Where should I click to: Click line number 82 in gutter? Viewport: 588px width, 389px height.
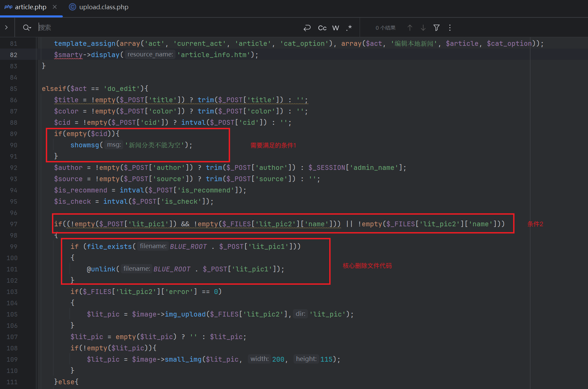click(14, 55)
